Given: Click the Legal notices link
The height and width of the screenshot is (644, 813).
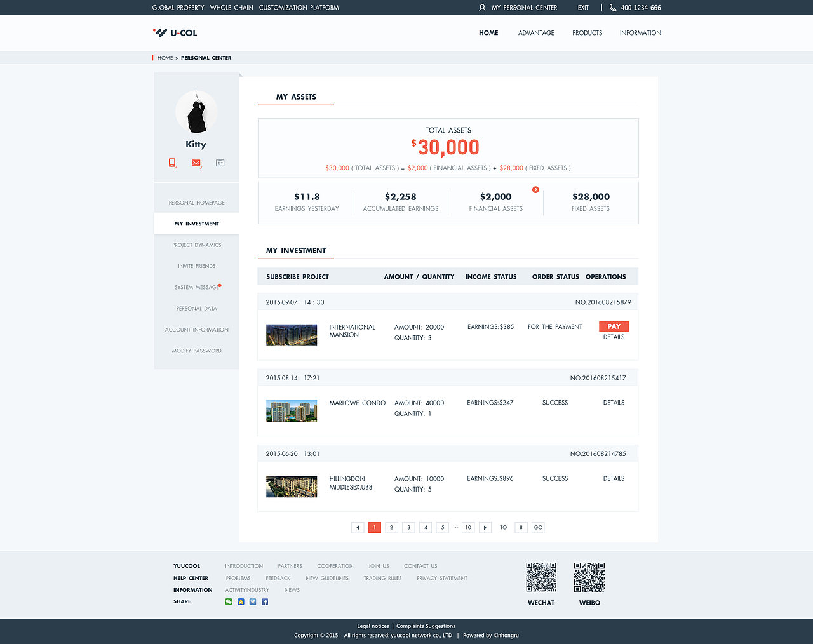Looking at the screenshot, I should pos(373,626).
